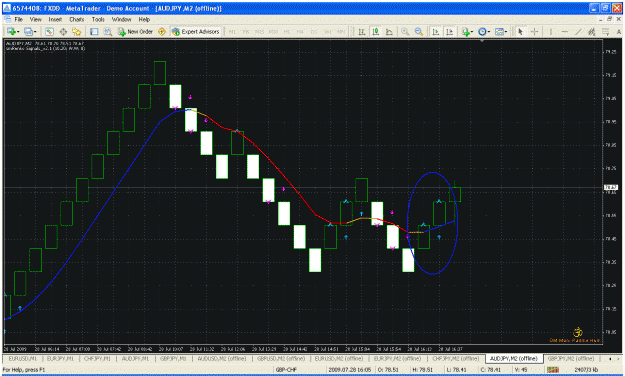Open the Terminal panel icon
Image resolution: width=625 pixels, height=376 pixels.
94,31
